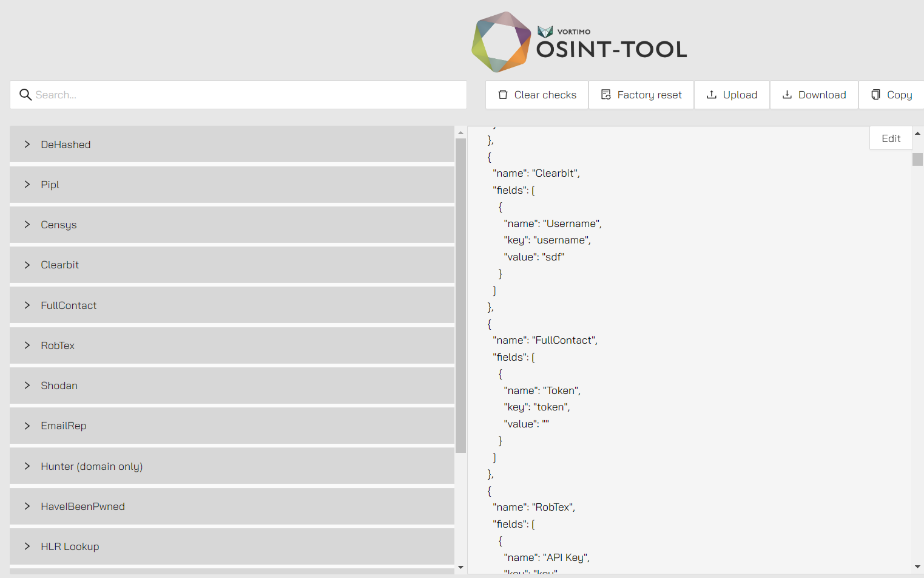This screenshot has height=578, width=924.
Task: Click left list scroll-up arrow
Action: [x=460, y=132]
